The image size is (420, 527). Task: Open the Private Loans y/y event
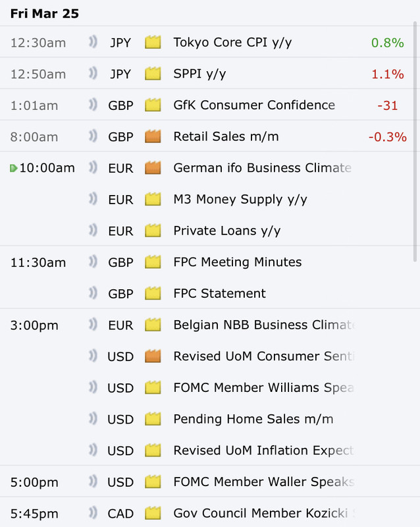[226, 231]
